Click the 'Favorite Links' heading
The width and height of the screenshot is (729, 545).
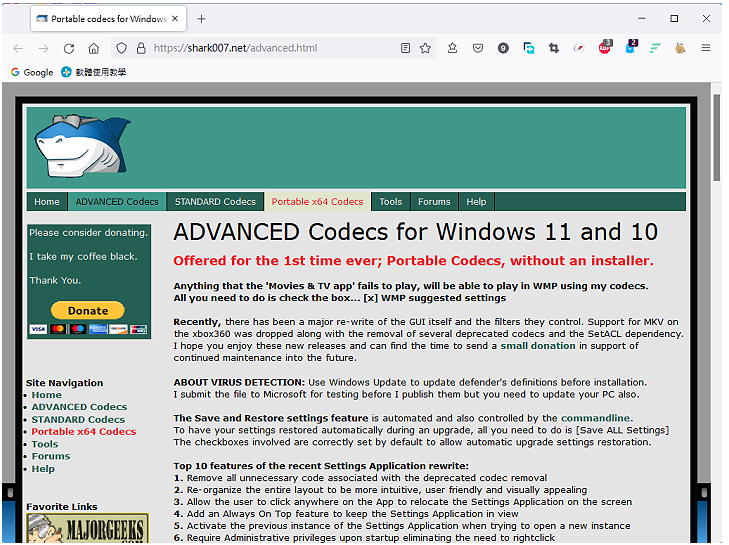pyautogui.click(x=62, y=507)
